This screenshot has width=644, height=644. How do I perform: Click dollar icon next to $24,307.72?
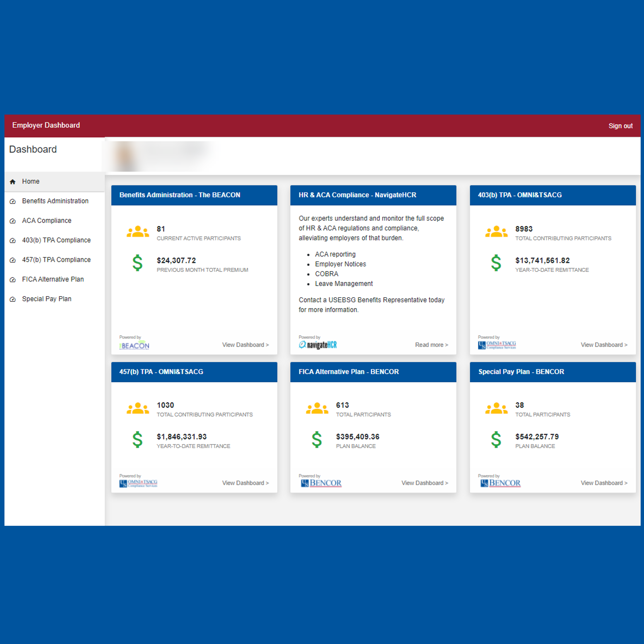pos(137,263)
